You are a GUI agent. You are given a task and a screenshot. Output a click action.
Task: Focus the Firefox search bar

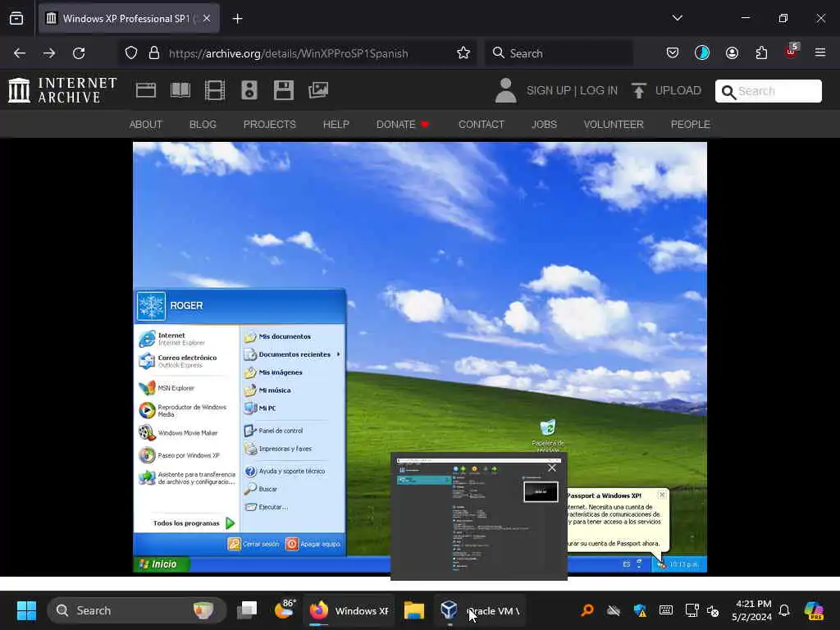click(558, 53)
